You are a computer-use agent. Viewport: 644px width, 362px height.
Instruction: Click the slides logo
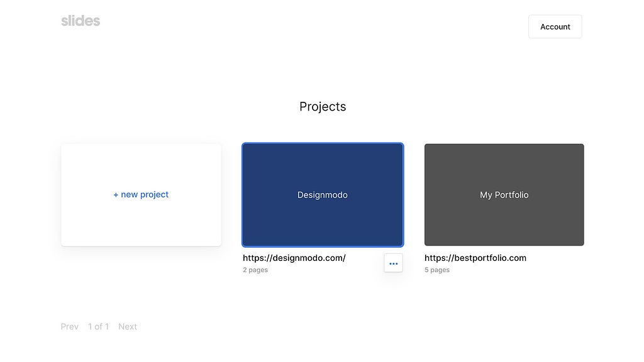80,21
